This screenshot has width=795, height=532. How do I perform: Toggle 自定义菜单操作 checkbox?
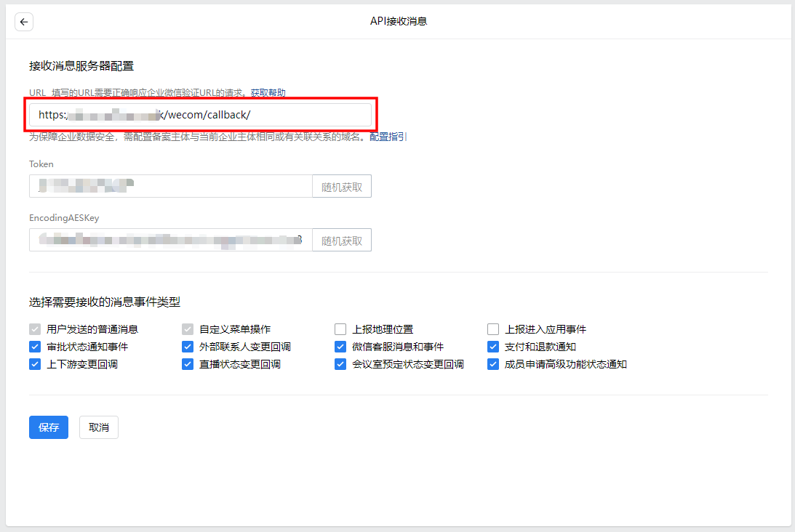(188, 329)
